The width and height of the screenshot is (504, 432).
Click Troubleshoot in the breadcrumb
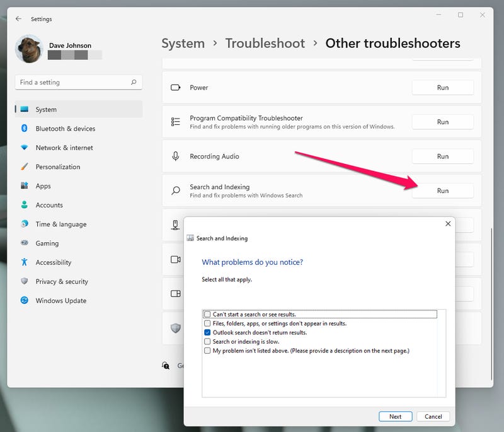(265, 44)
